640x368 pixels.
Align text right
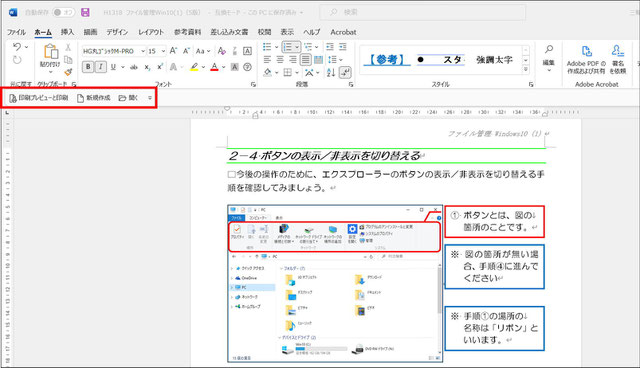pyautogui.click(x=293, y=60)
